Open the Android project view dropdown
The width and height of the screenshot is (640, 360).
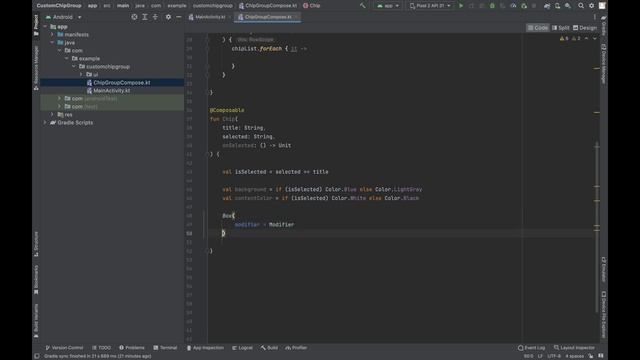tap(63, 17)
